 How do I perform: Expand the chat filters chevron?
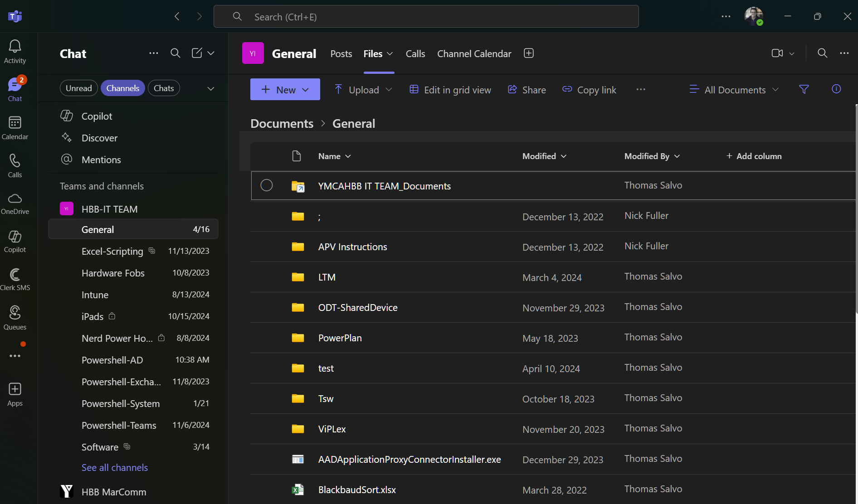(211, 88)
